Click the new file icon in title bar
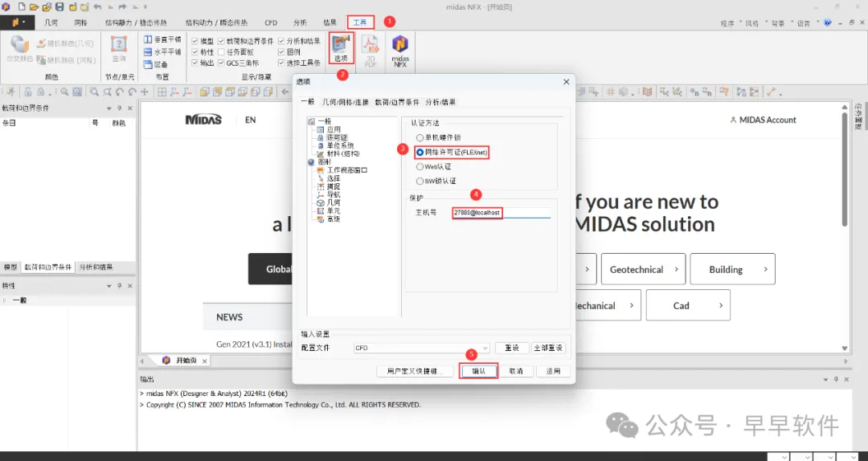868x461 pixels. pyautogui.click(x=22, y=7)
